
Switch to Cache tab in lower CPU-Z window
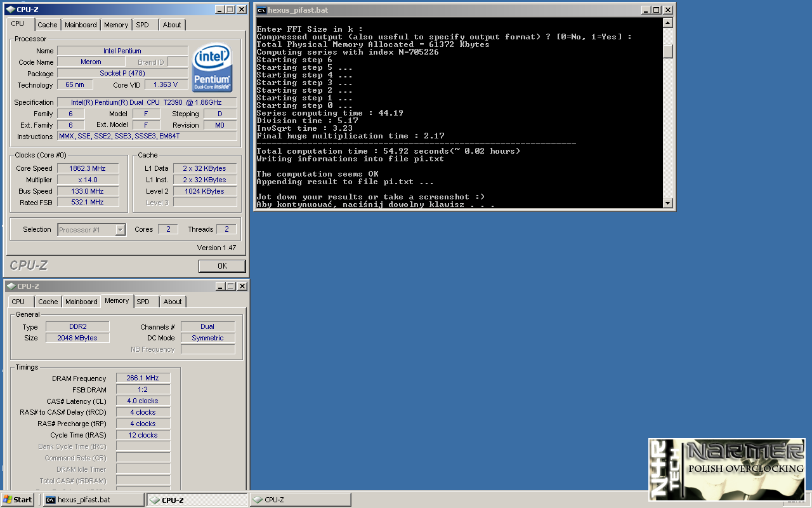pos(48,302)
